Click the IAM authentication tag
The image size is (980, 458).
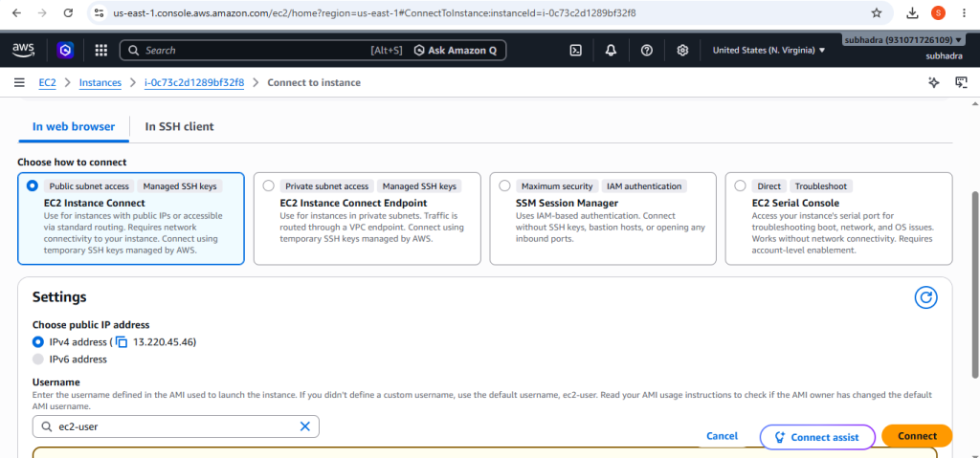click(x=644, y=186)
